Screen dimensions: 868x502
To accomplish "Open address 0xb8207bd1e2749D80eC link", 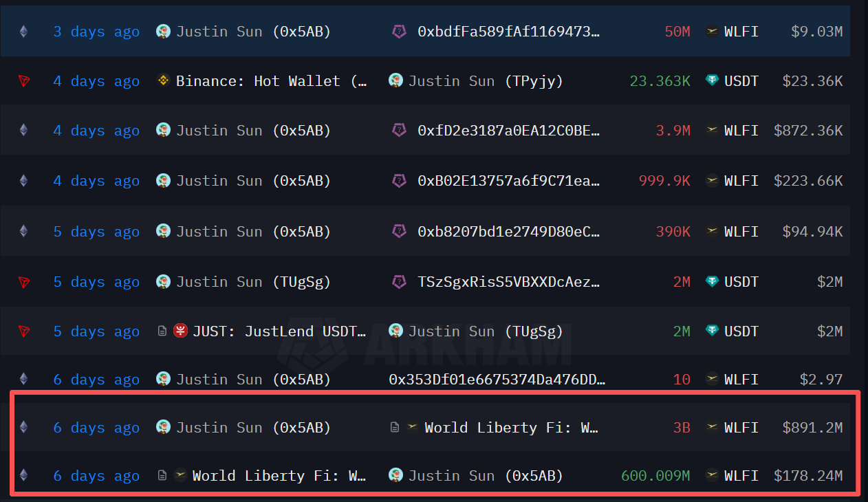I will [x=509, y=232].
